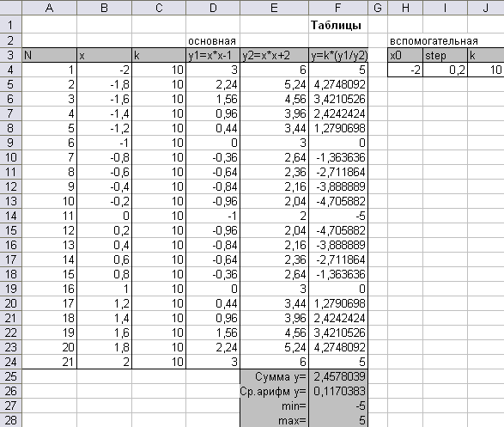Click cell B5 with value -1,8

(x=104, y=84)
